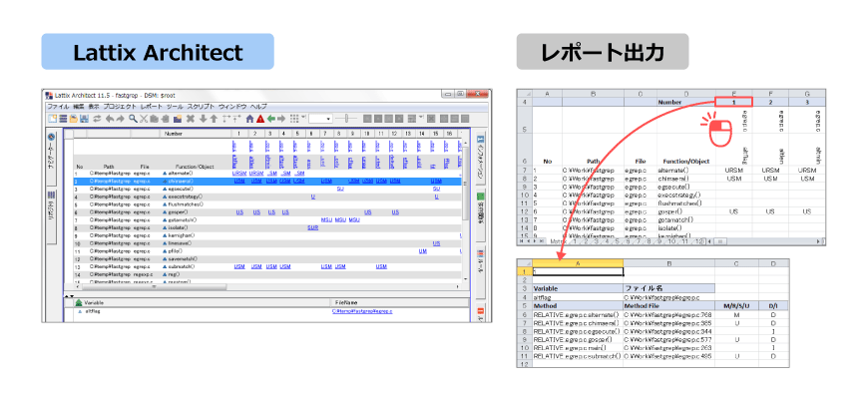Screen dimensions: 868x399
Task: Open the ウィンドウ menu
Action: pyautogui.click(x=232, y=107)
